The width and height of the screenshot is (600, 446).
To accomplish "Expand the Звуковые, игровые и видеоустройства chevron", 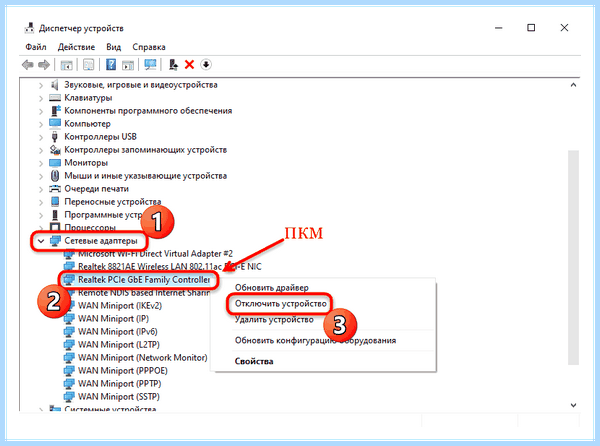I will pyautogui.click(x=41, y=85).
